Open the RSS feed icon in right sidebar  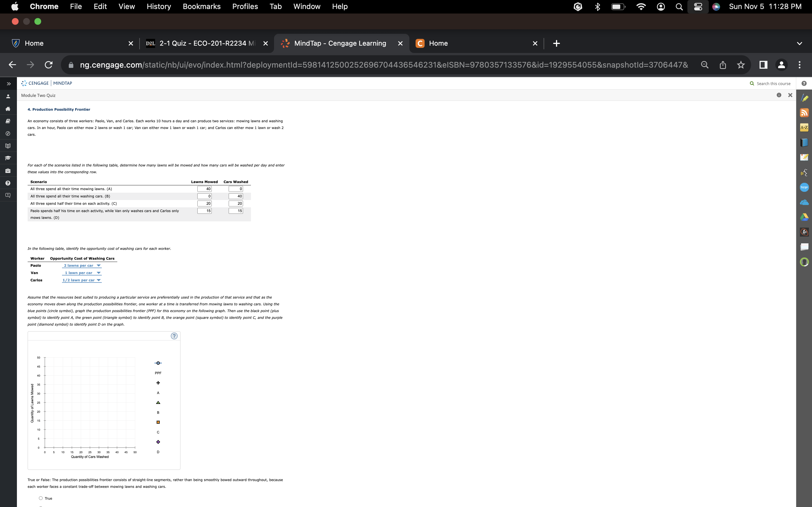point(804,113)
